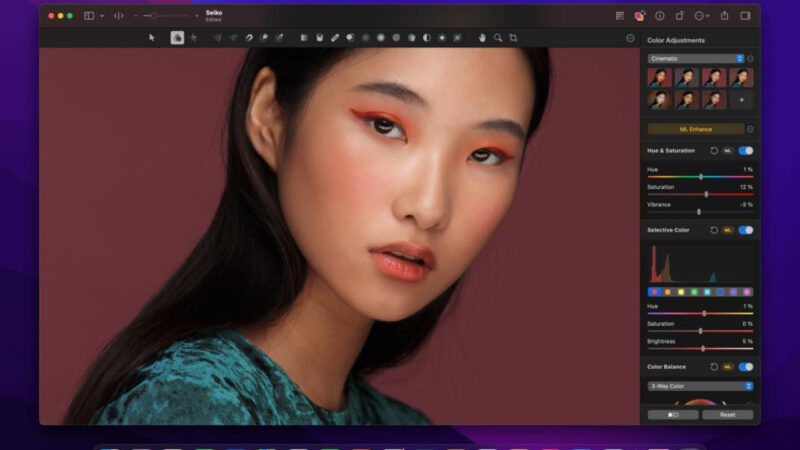800x450 pixels.
Task: Reset the Hue & Saturation adjustment arrow
Action: [x=714, y=151]
